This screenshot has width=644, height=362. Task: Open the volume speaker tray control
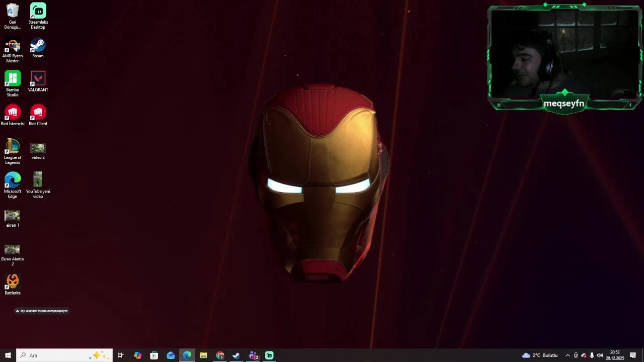click(600, 355)
